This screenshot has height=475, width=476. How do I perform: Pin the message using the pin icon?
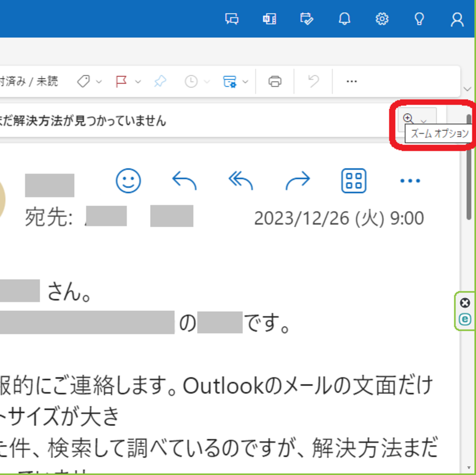click(x=160, y=81)
